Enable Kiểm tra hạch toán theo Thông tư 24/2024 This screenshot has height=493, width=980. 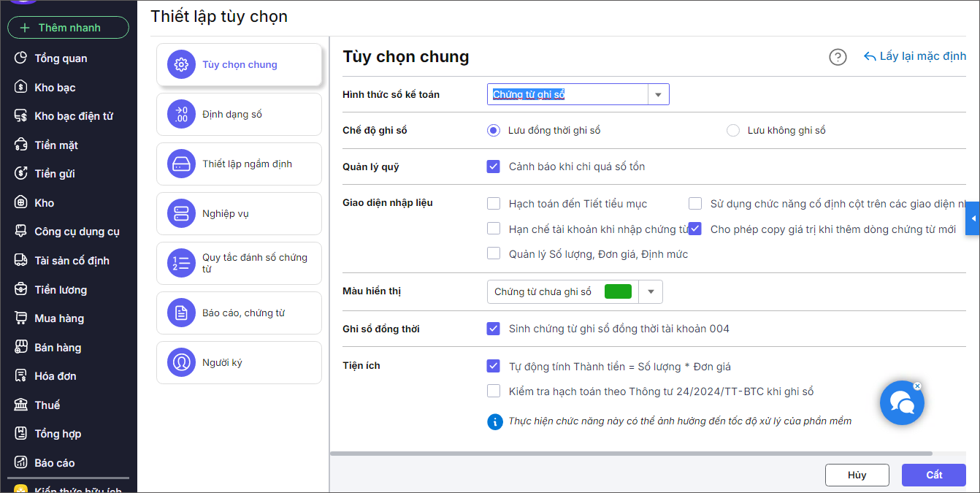494,391
